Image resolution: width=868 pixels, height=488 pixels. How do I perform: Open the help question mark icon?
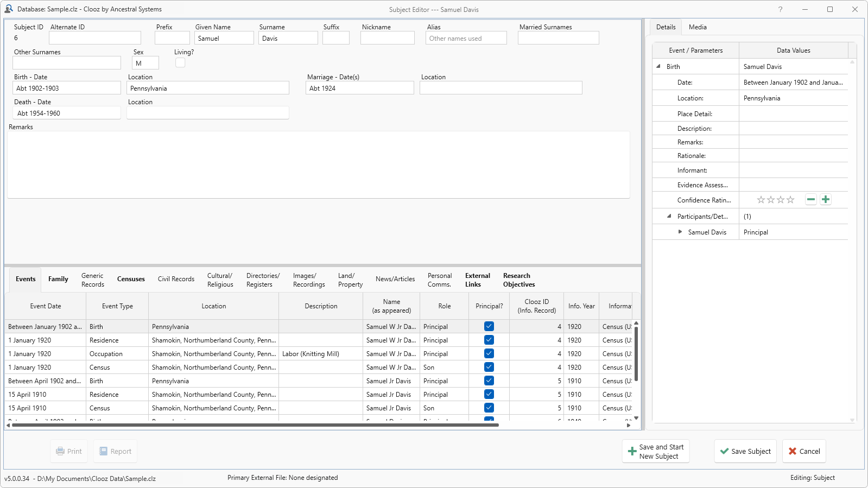(x=780, y=9)
